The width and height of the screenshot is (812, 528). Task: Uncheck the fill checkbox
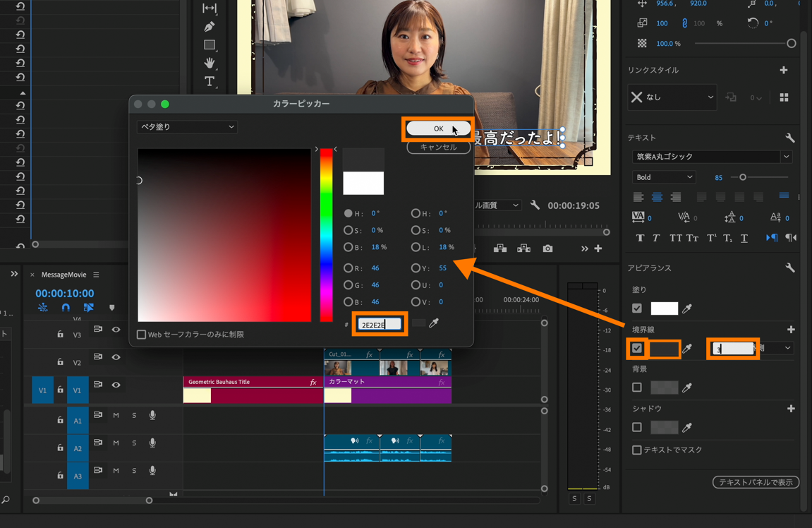coord(637,308)
